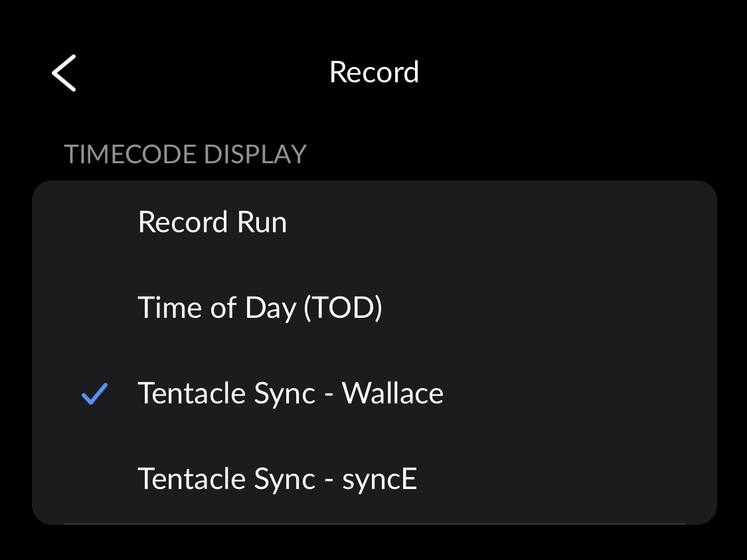The width and height of the screenshot is (747, 560).
Task: Deselect the checked Wallace entry checkmark
Action: coord(94,394)
